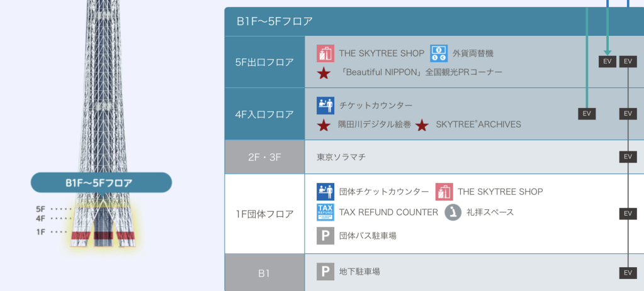Click the 隅田川デジタル絵巻 text
Viewport: 644px width, 291px height.
coord(374,124)
